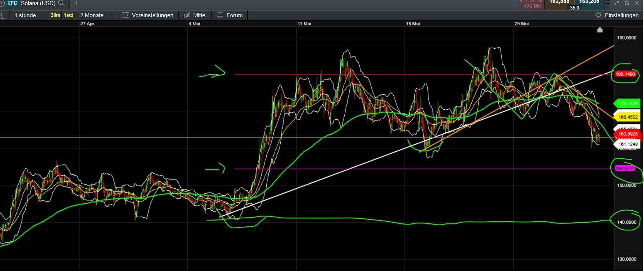Open the 1 stunde interval dropdown

click(x=25, y=15)
